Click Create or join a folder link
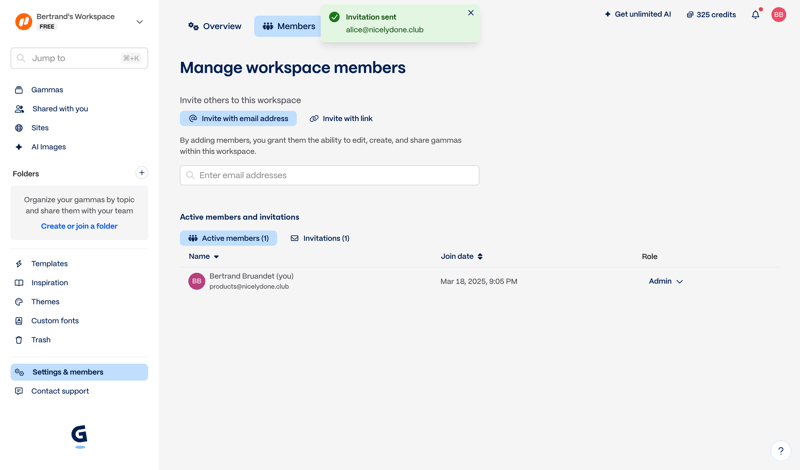The height and width of the screenshot is (470, 800). (79, 226)
